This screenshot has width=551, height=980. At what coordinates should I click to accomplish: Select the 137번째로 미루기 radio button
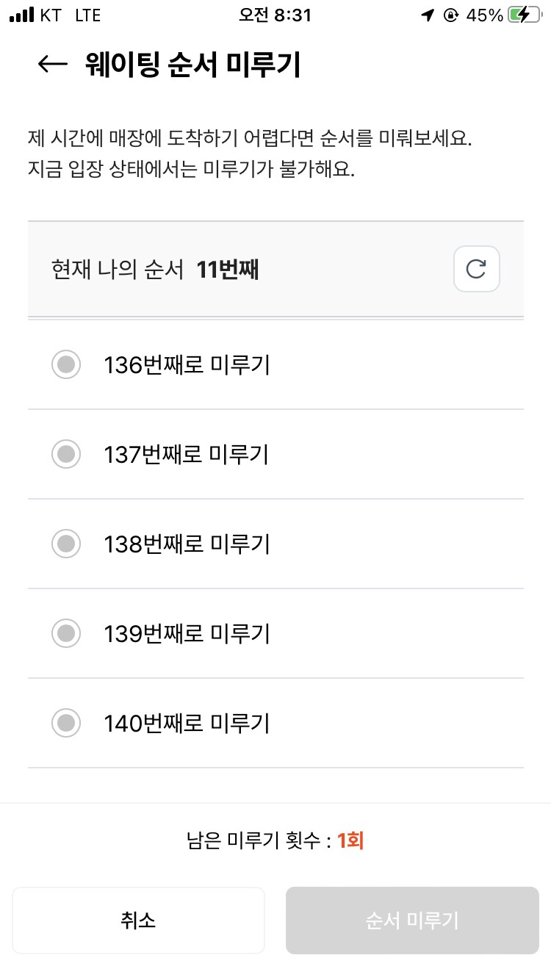point(66,454)
